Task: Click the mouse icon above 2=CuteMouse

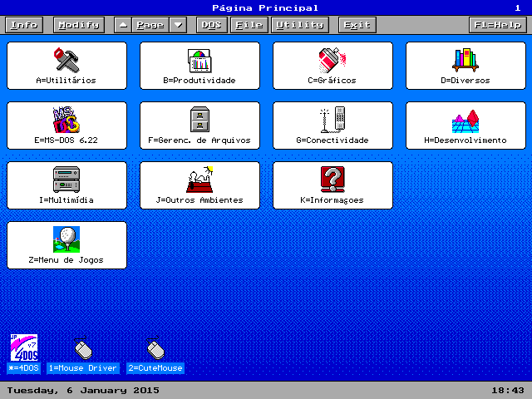Action: (x=155, y=348)
